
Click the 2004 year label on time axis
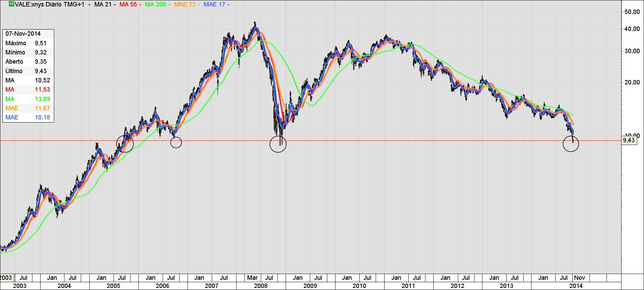pyautogui.click(x=64, y=286)
